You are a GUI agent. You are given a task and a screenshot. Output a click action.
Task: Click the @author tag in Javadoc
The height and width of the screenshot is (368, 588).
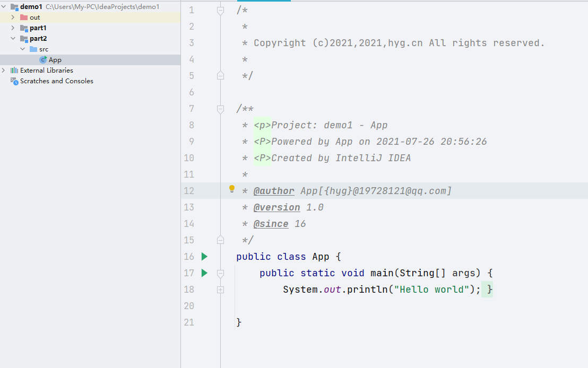tap(274, 191)
